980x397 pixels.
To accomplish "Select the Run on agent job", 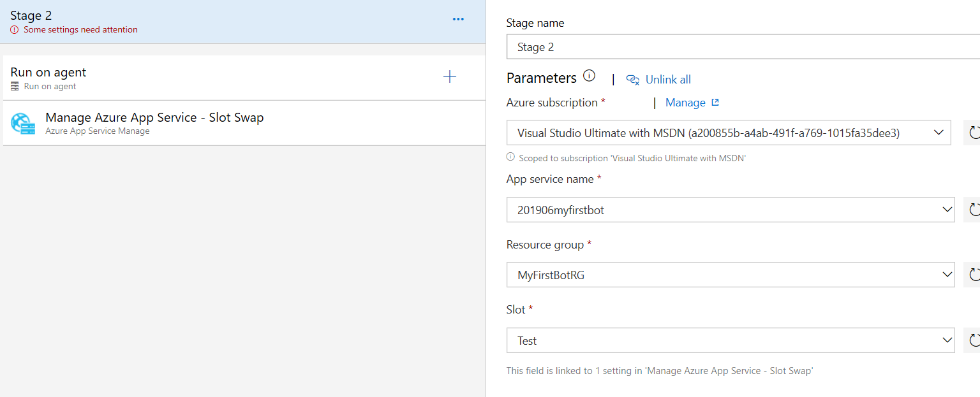I will point(191,78).
